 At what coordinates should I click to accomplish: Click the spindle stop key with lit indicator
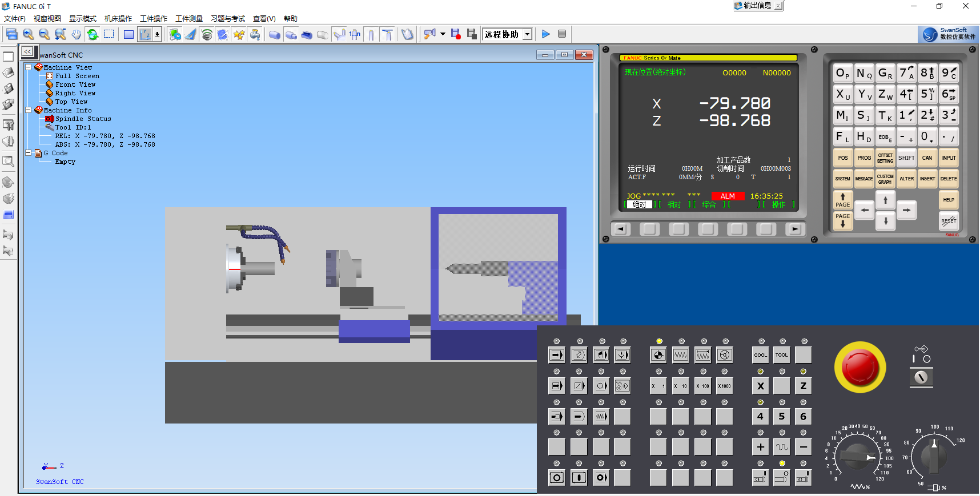[781, 478]
